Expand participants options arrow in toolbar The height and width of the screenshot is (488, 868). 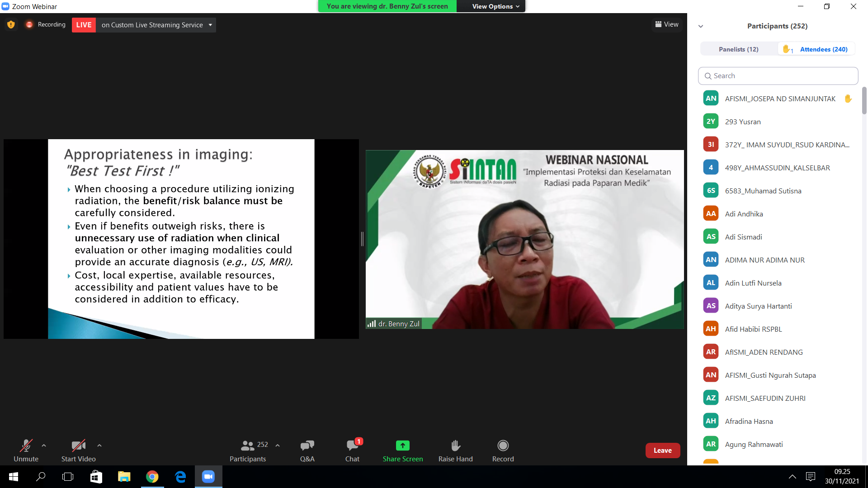(278, 446)
